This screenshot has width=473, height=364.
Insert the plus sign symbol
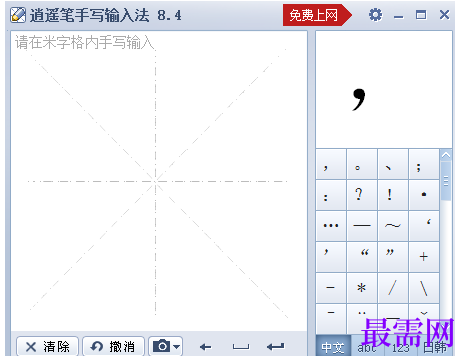click(x=424, y=257)
